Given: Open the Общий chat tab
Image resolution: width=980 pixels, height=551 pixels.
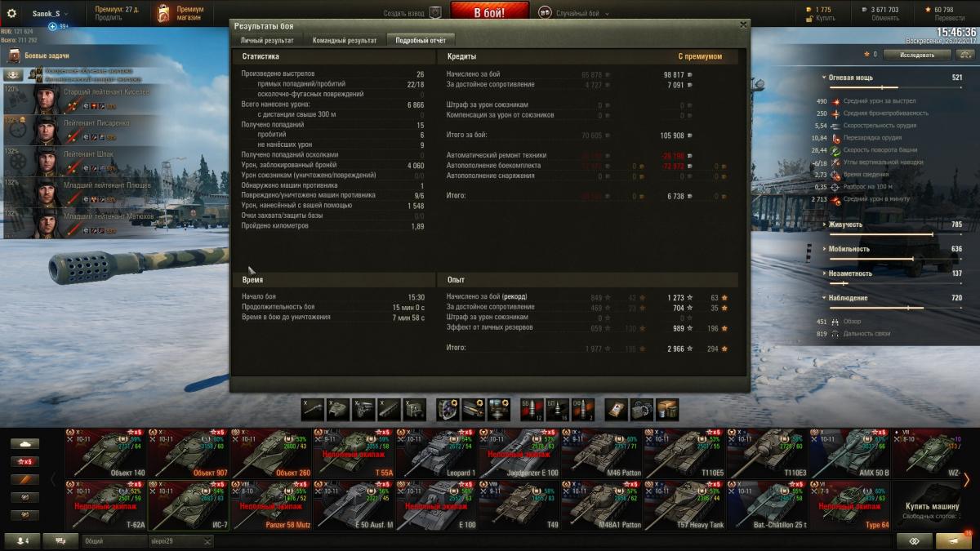Looking at the screenshot, I should (114, 541).
